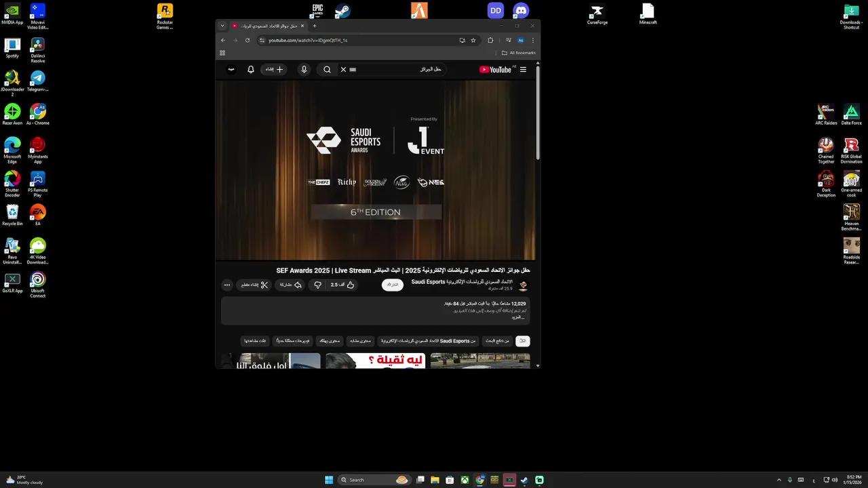Open the Saudi Esports channel avatar
Image resolution: width=868 pixels, height=488 pixels.
pos(523,285)
